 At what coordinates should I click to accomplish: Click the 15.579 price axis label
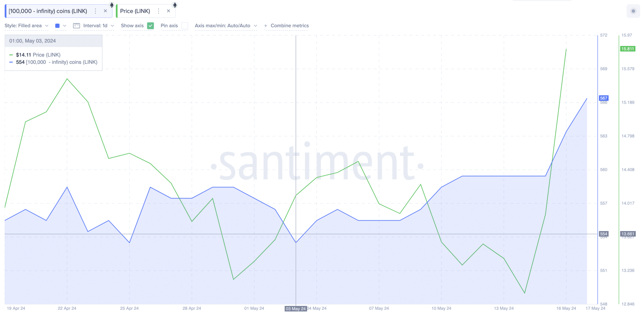point(628,69)
